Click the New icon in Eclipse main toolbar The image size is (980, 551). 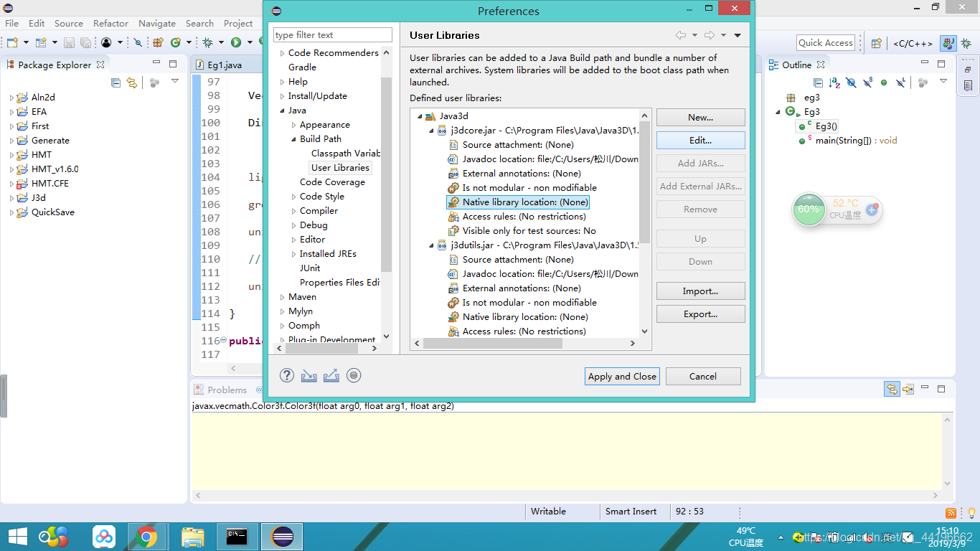click(x=12, y=43)
